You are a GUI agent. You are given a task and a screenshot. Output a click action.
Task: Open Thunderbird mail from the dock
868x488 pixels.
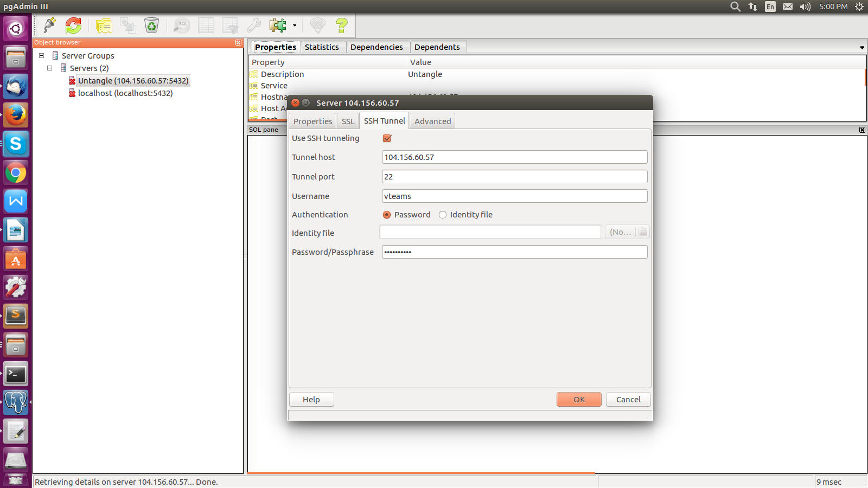click(x=16, y=86)
